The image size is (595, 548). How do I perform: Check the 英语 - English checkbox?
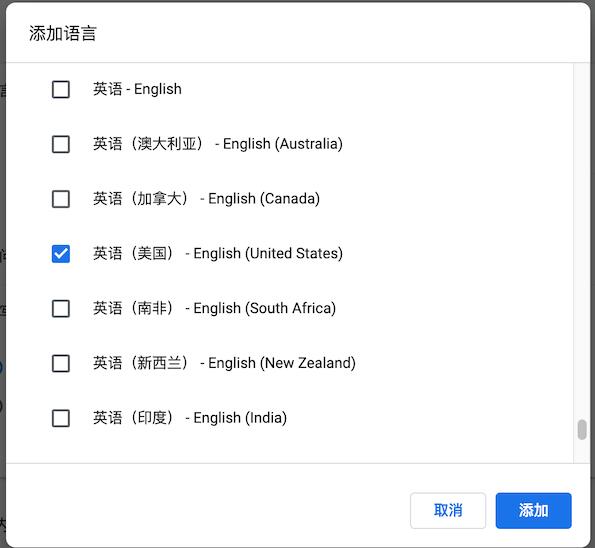click(61, 90)
